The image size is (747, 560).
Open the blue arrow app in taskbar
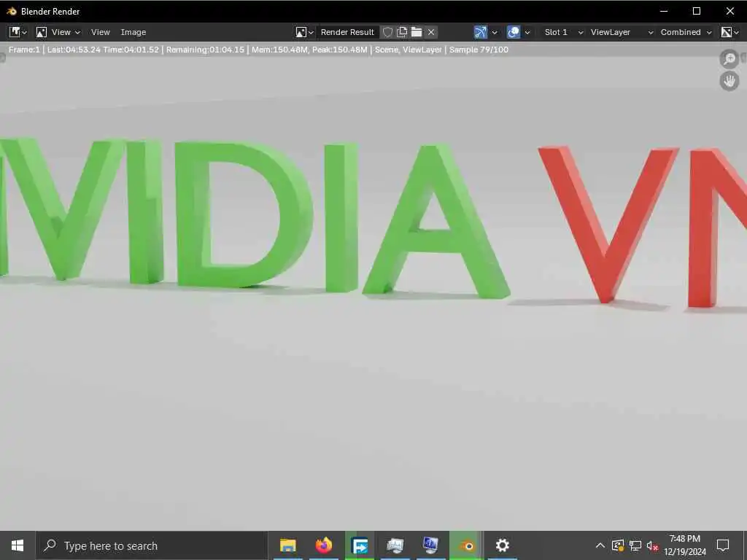point(359,545)
